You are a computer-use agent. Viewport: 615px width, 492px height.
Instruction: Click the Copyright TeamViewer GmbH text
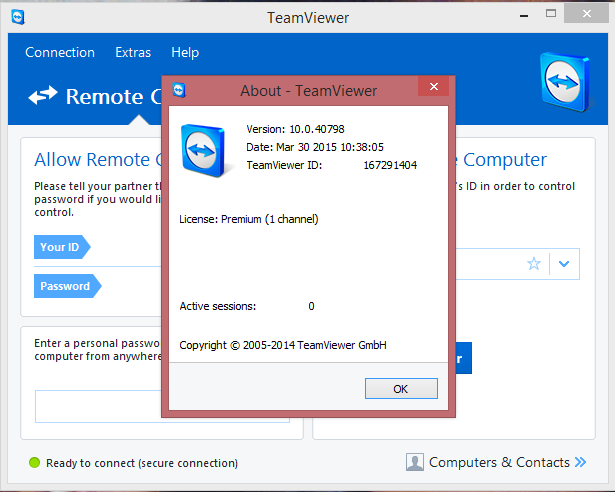pyautogui.click(x=283, y=345)
